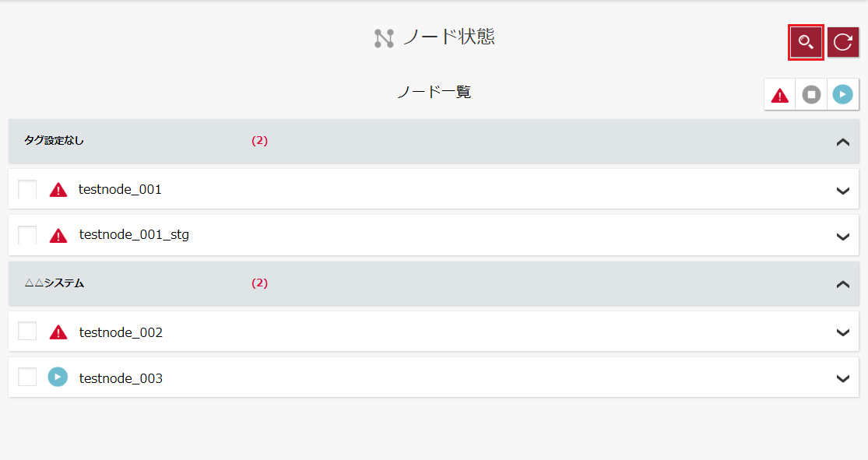Tick the checkbox for testnode_001

tap(27, 189)
